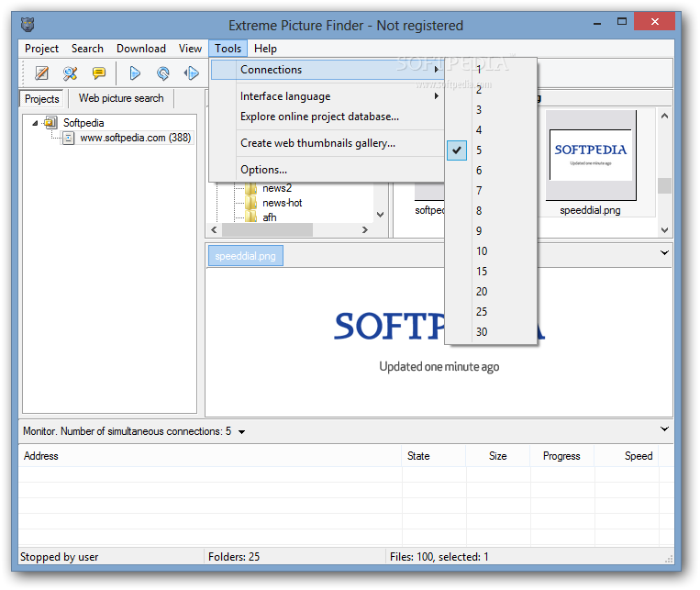700x590 pixels.
Task: Expand Interface language submenu
Action: pyautogui.click(x=327, y=96)
